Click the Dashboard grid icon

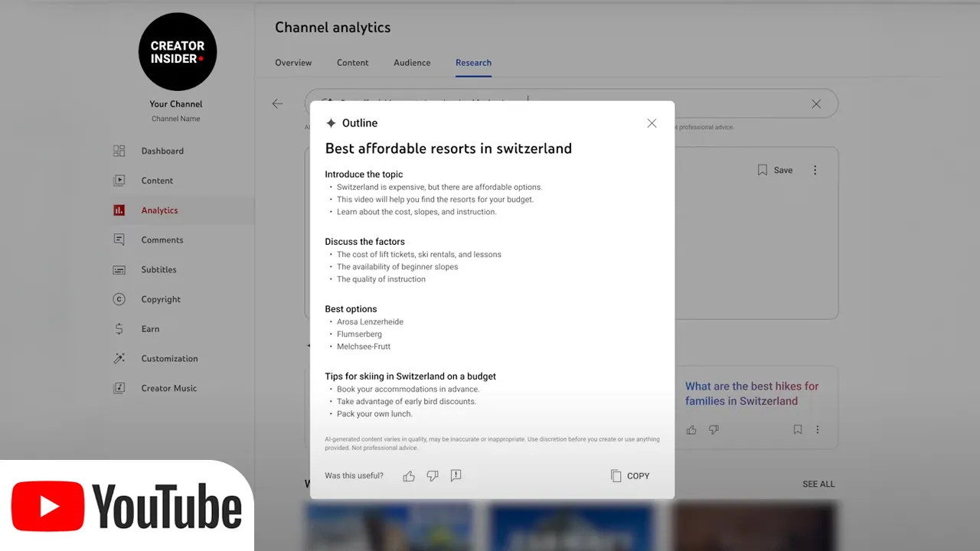point(119,152)
